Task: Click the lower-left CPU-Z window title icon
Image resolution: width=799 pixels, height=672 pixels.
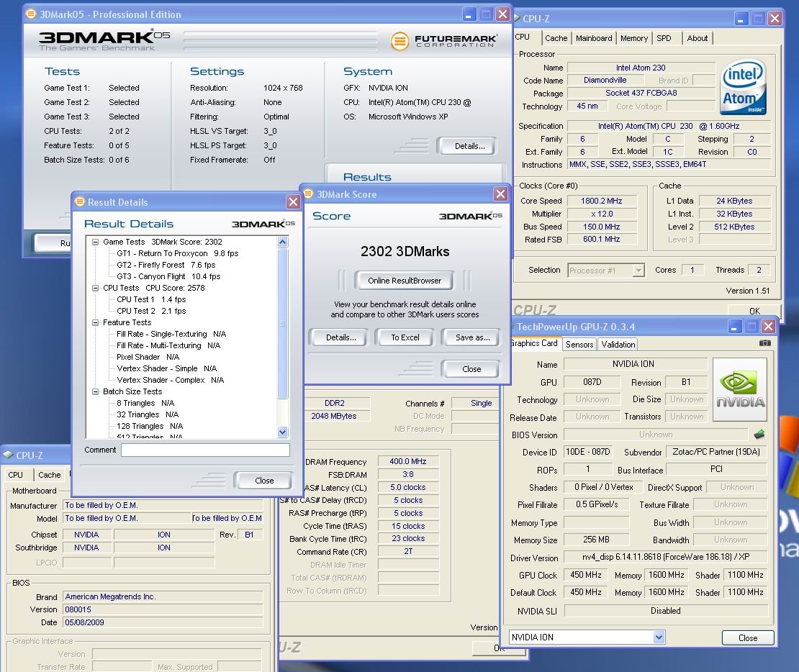Action: [x=8, y=455]
